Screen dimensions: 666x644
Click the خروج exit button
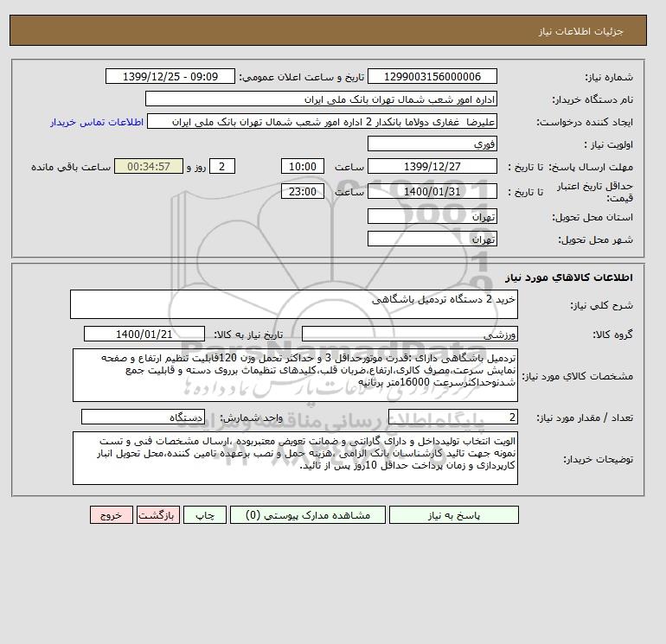[112, 515]
